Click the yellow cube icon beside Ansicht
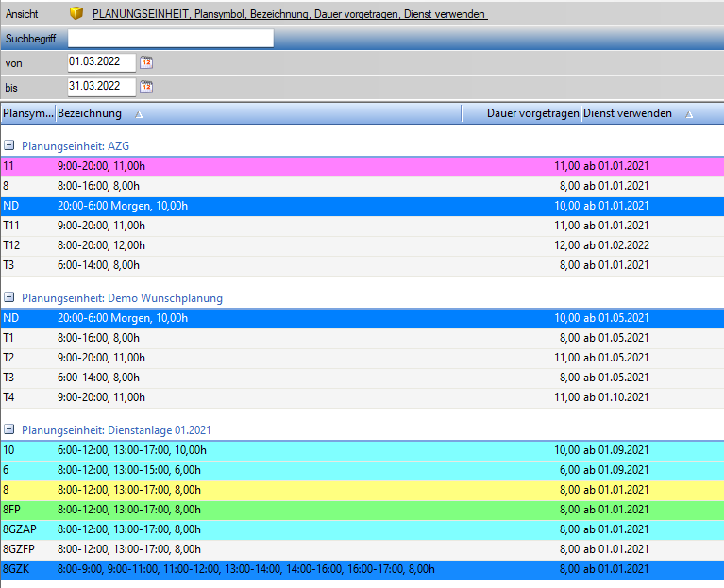724x588 pixels. tap(77, 14)
